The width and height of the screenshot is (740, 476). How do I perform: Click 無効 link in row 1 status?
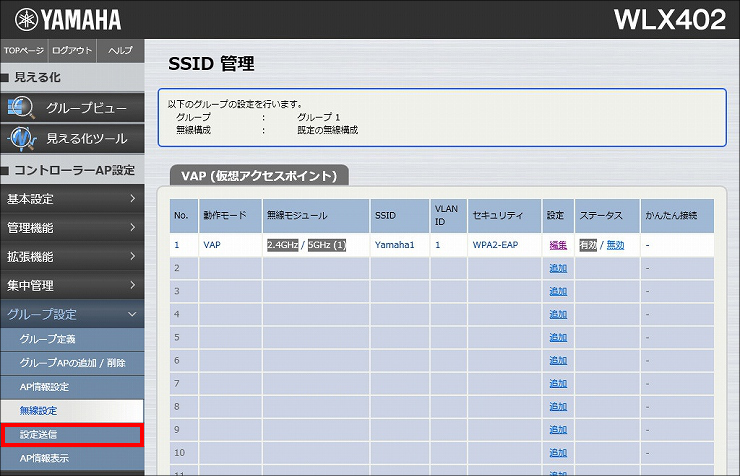pos(615,245)
